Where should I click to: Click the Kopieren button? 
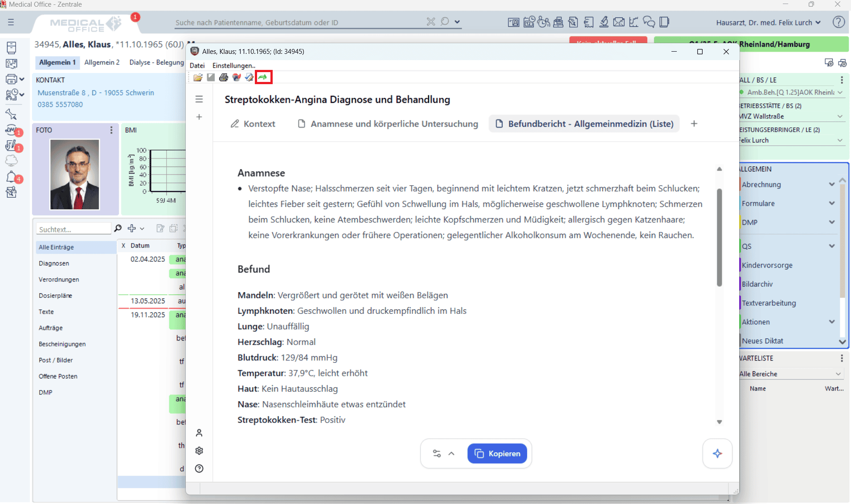(497, 454)
